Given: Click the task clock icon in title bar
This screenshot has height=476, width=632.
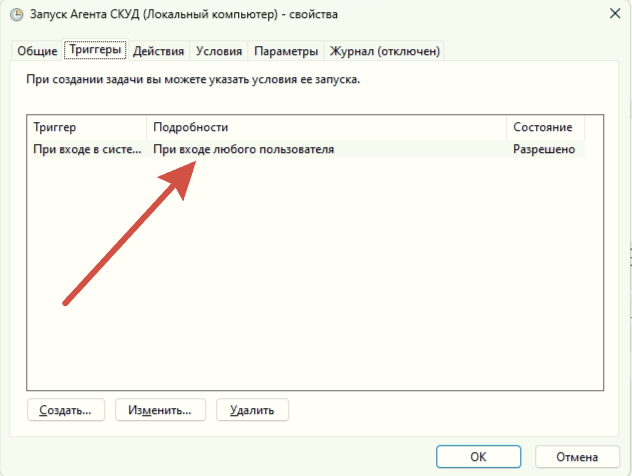Looking at the screenshot, I should [17, 15].
